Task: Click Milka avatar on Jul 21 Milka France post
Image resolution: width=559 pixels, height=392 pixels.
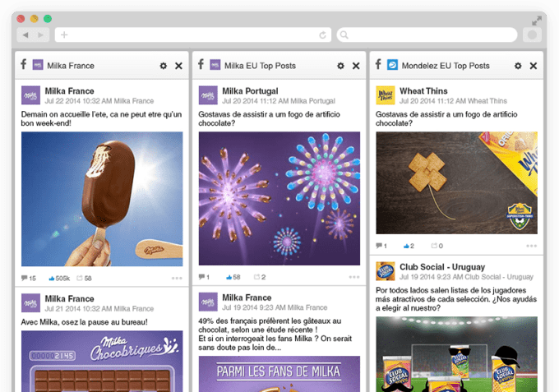Action: pyautogui.click(x=30, y=303)
